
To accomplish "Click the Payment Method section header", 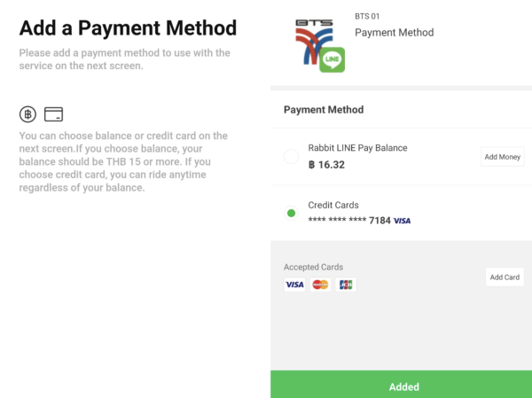I will coord(324,110).
